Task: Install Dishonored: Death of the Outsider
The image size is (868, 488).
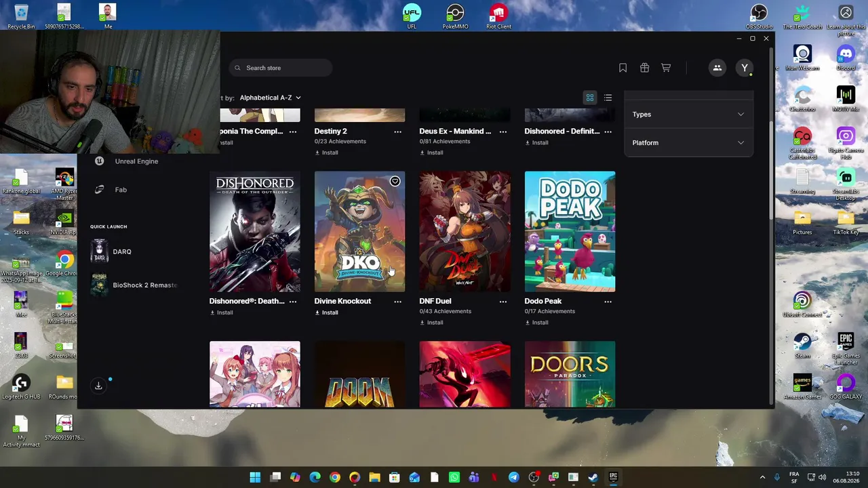Action: coord(221,312)
